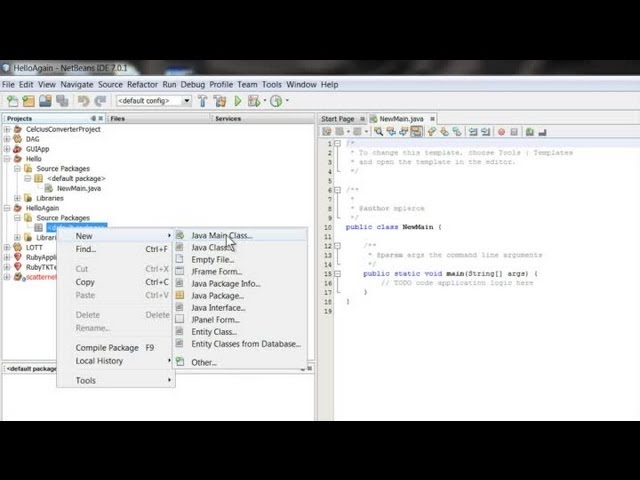
Task: Collapse the HelloAgain project node
Action: pos(7,208)
